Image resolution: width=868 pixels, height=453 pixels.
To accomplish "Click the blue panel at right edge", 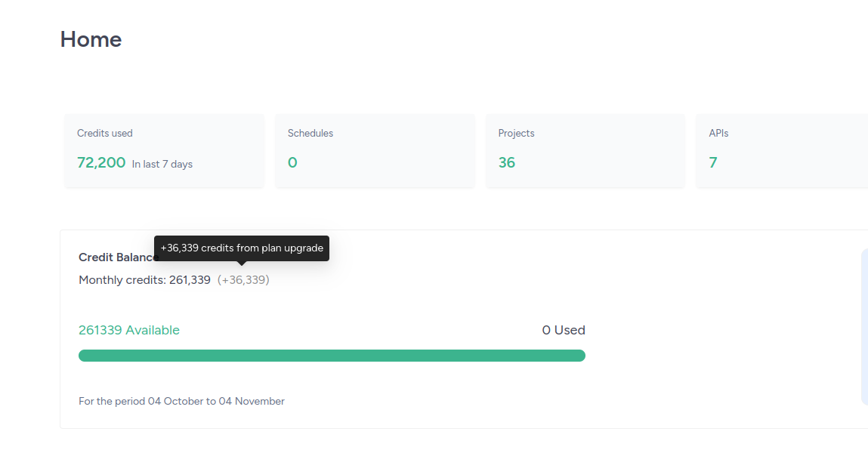I will [x=865, y=327].
